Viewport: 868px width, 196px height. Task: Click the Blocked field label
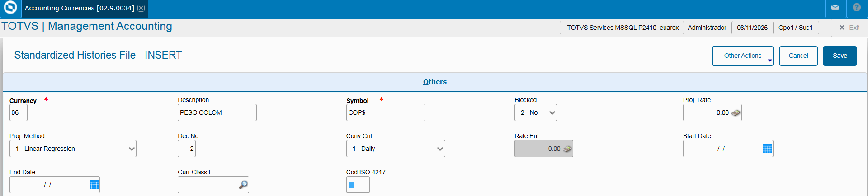[x=525, y=100]
